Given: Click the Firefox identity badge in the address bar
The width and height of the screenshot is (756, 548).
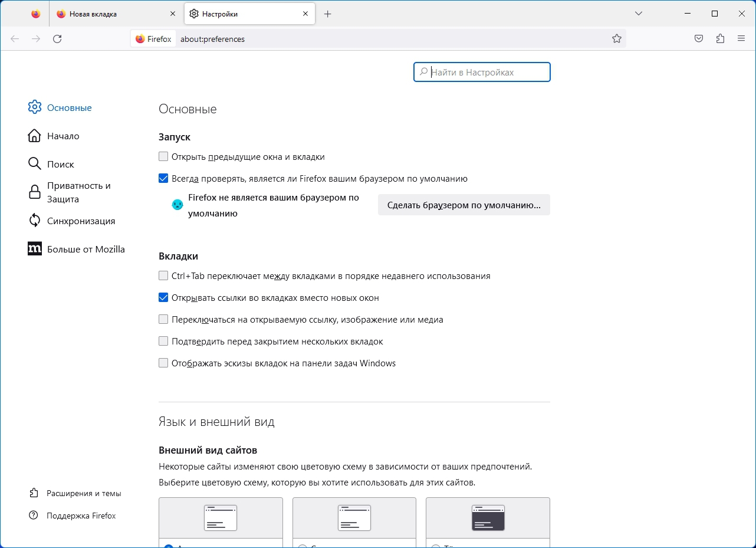Looking at the screenshot, I should pyautogui.click(x=153, y=39).
